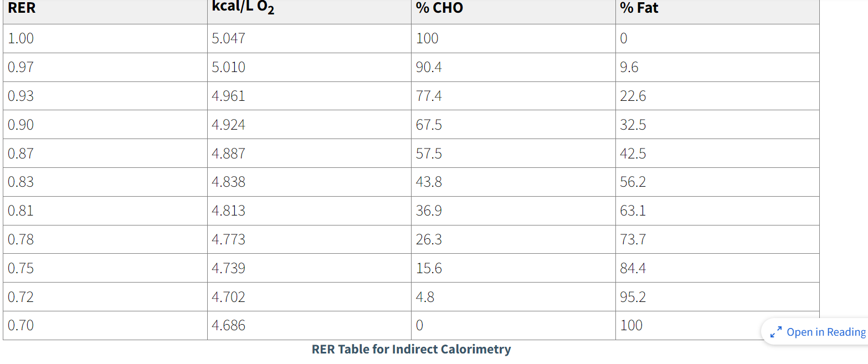This screenshot has height=364, width=868.
Task: Click the expand arrows icon beside Open in Reading
Action: (x=775, y=332)
